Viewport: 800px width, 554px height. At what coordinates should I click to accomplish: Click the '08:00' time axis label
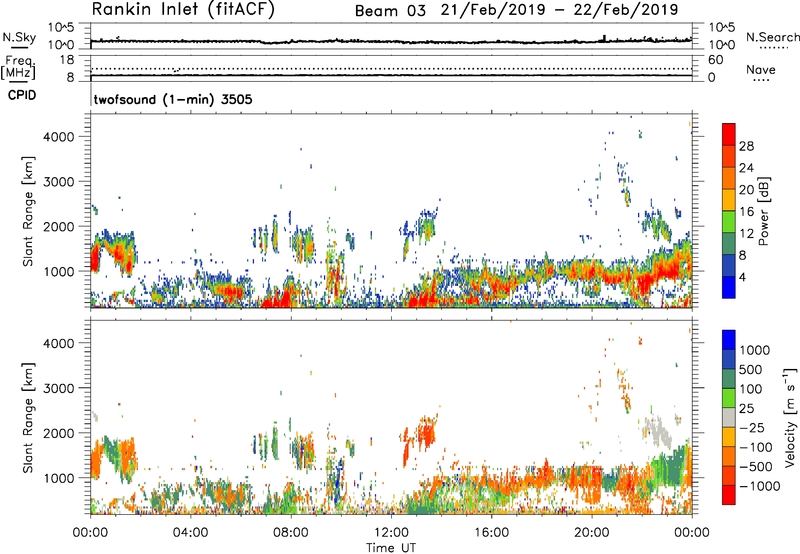pos(291,533)
